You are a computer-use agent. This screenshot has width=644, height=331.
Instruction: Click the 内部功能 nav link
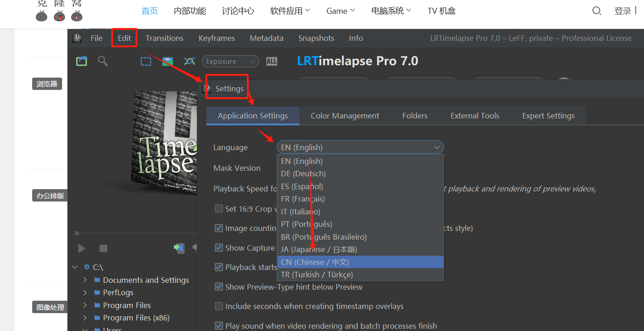click(x=190, y=11)
